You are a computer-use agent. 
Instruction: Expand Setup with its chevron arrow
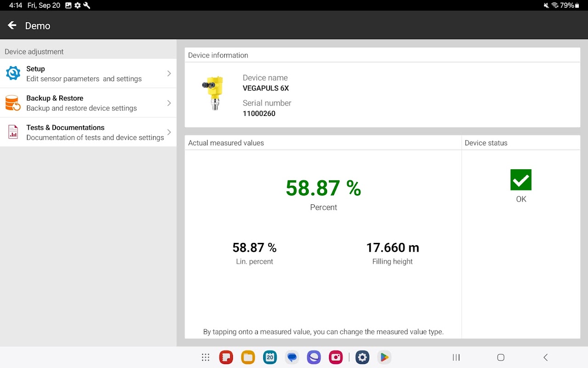[x=169, y=74]
